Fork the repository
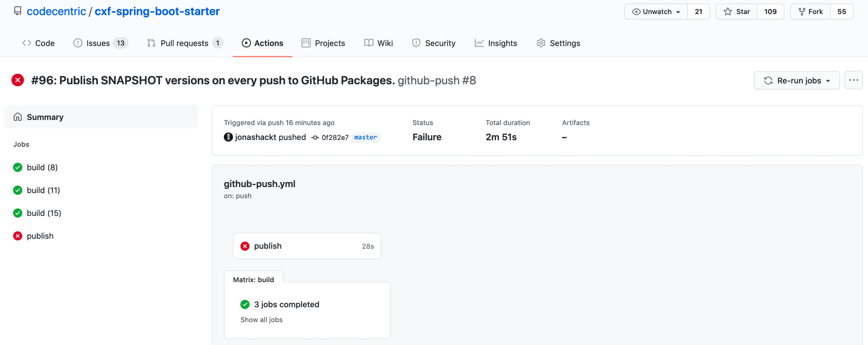 (x=810, y=11)
